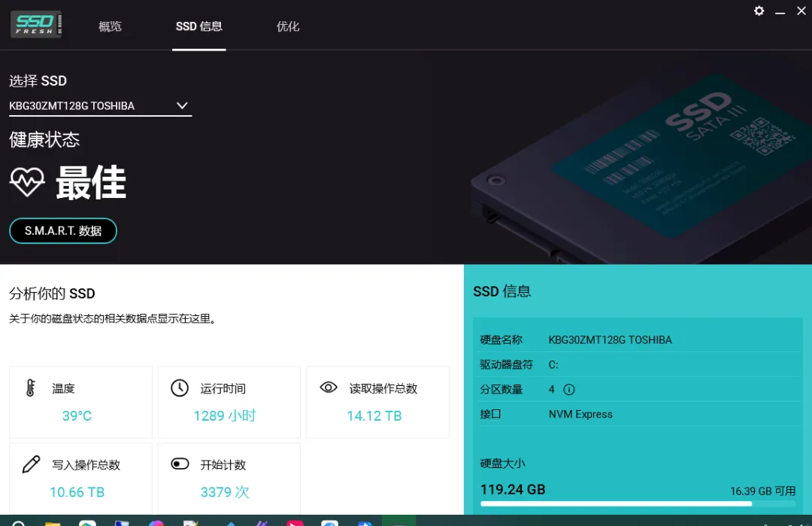The height and width of the screenshot is (526, 812).
Task: Close the SSD Fresh window
Action: coord(801,11)
